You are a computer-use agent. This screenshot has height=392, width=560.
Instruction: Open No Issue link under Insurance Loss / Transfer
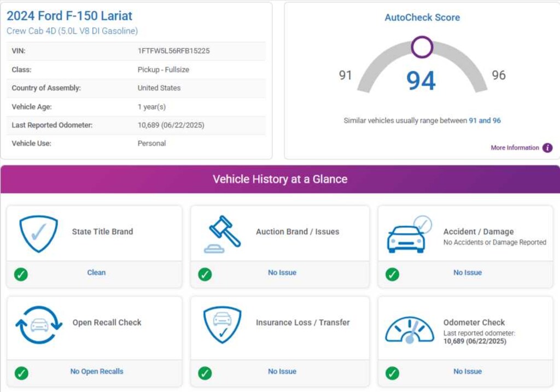coord(282,371)
